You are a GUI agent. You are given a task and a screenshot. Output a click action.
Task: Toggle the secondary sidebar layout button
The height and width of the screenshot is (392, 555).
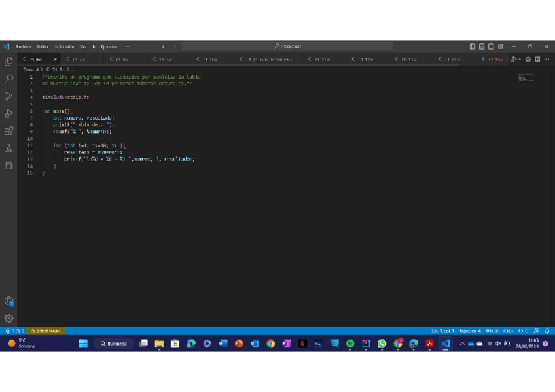[x=491, y=46]
